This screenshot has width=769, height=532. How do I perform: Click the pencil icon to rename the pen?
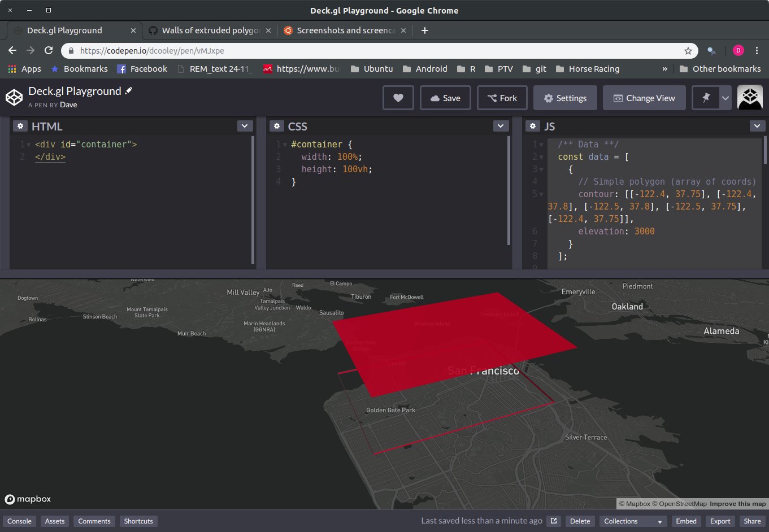[129, 90]
